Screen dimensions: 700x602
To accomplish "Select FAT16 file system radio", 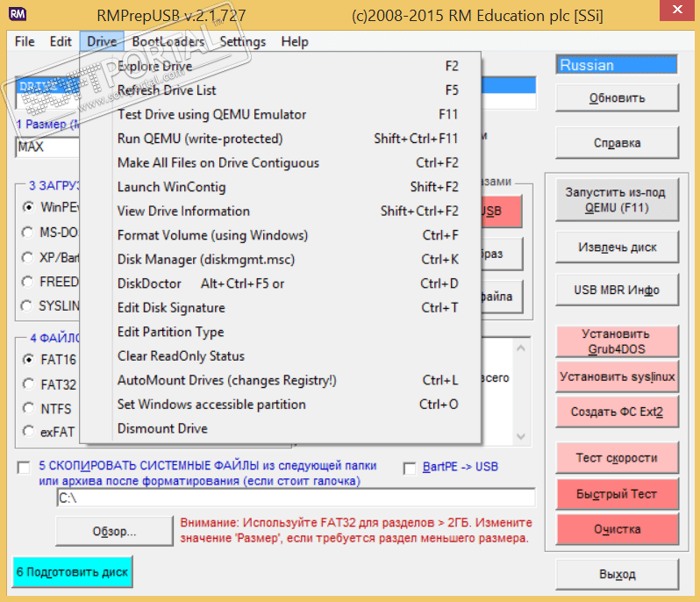I will pos(29,360).
